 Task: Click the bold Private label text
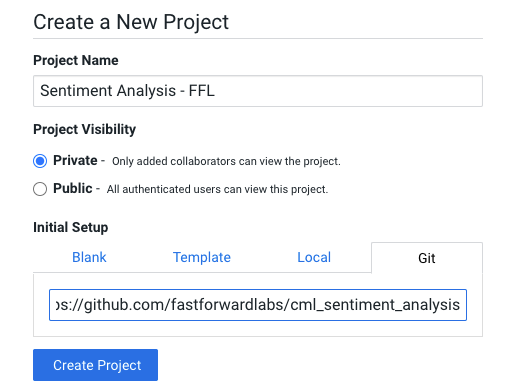coord(75,160)
